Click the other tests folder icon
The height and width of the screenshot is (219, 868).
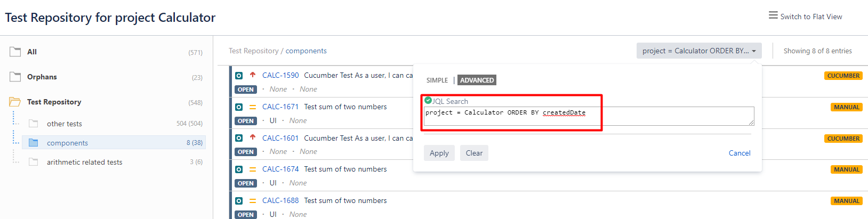coord(34,124)
